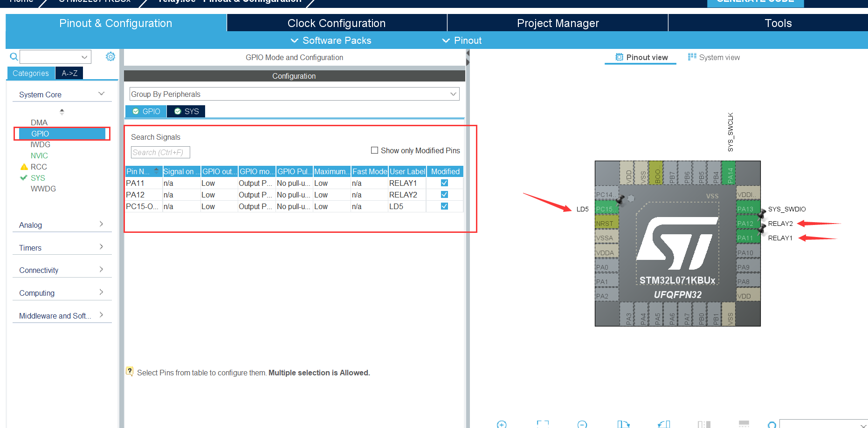Rotate chip clockwise with the rotate icon

coord(623,424)
